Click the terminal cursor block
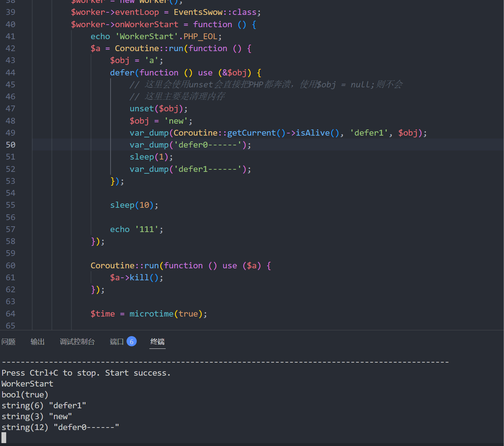504x446 pixels. [x=4, y=438]
